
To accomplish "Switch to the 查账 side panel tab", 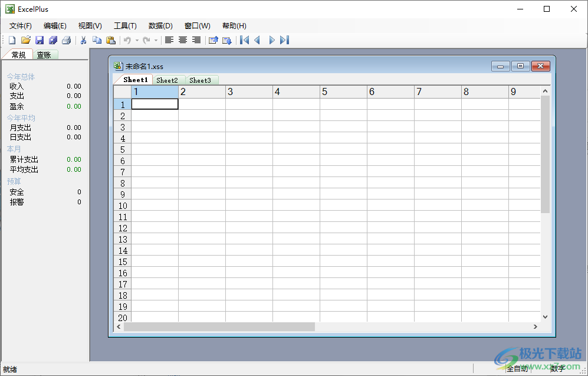I will [44, 55].
